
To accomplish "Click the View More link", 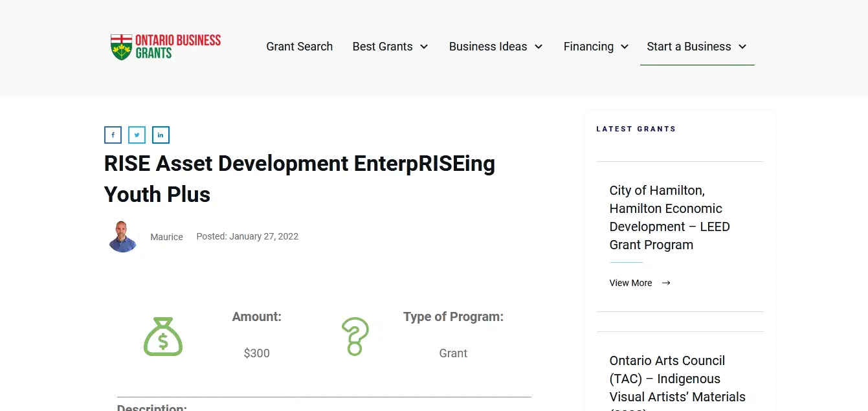I will (630, 283).
